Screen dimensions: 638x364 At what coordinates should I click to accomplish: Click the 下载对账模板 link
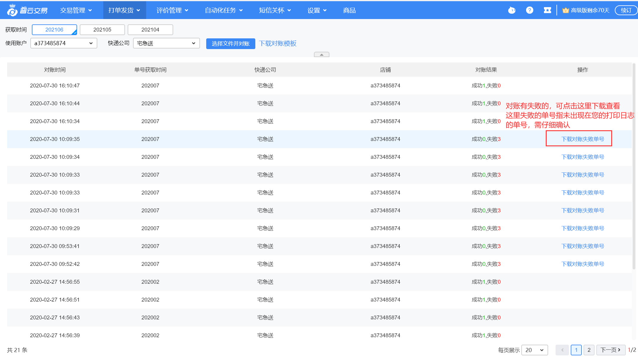(278, 43)
